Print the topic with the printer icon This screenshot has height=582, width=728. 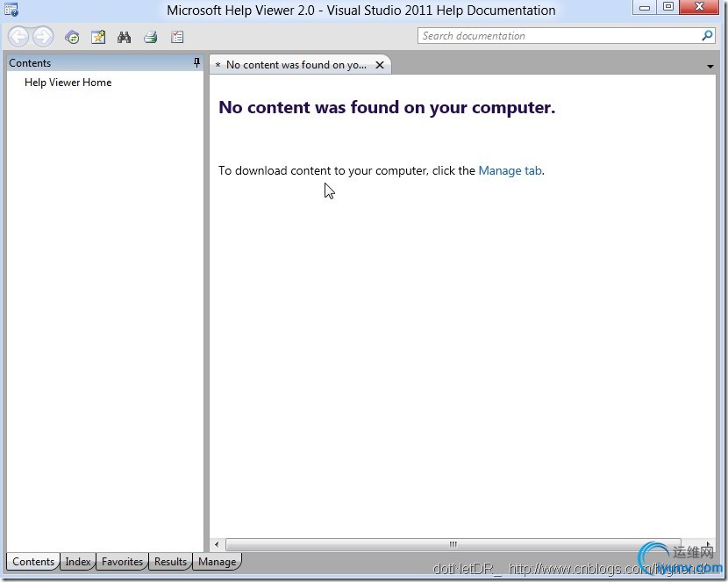click(x=151, y=37)
